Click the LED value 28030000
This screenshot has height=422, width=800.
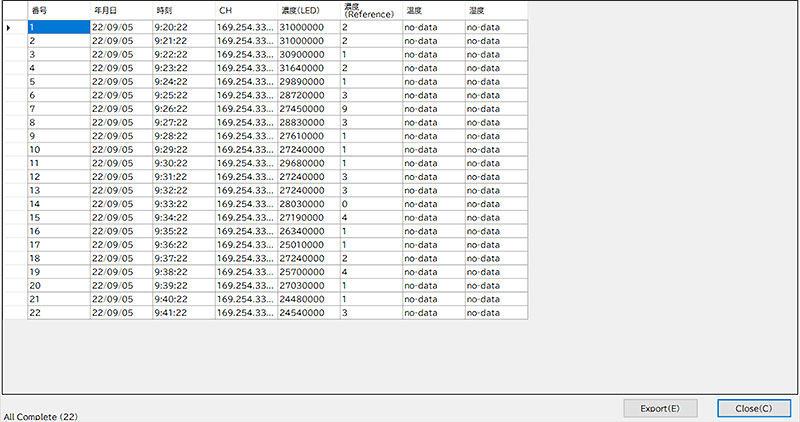pos(308,204)
